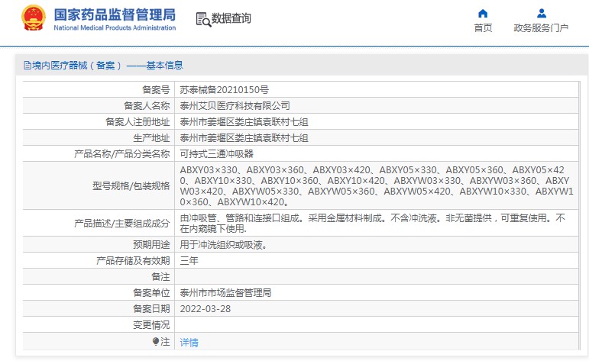Go to 首页 text link

pos(483,28)
